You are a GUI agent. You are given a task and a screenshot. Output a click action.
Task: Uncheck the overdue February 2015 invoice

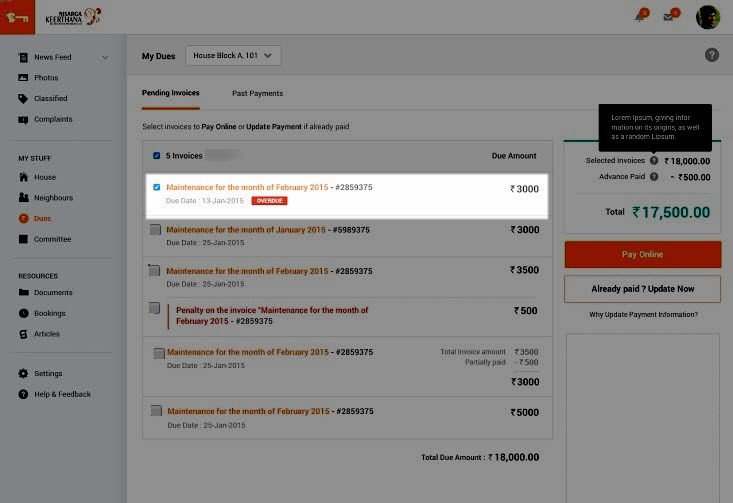coord(156,187)
